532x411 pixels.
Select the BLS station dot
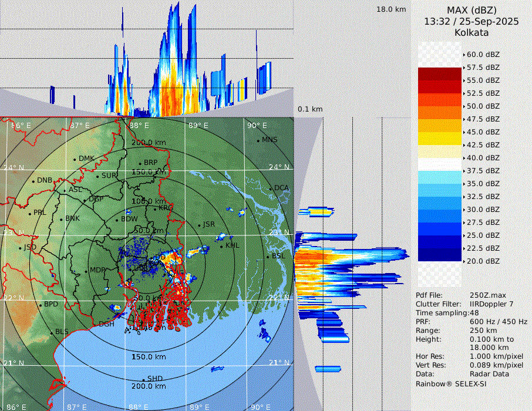click(52, 332)
